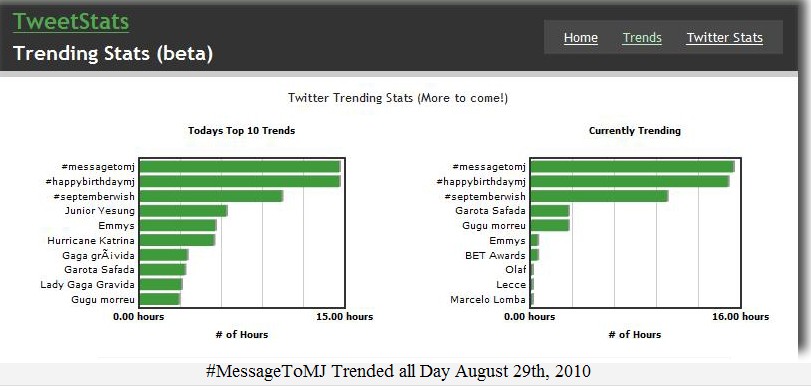Click the Junior Yesung trend bar
The image size is (811, 390).
click(184, 211)
